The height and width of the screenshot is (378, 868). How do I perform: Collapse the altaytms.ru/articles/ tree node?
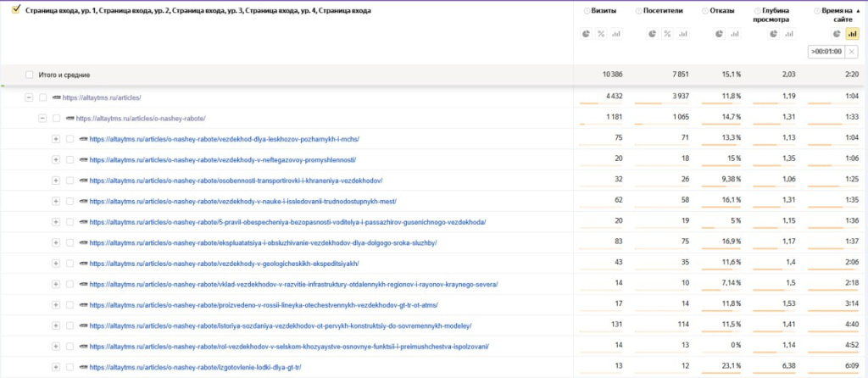click(29, 97)
